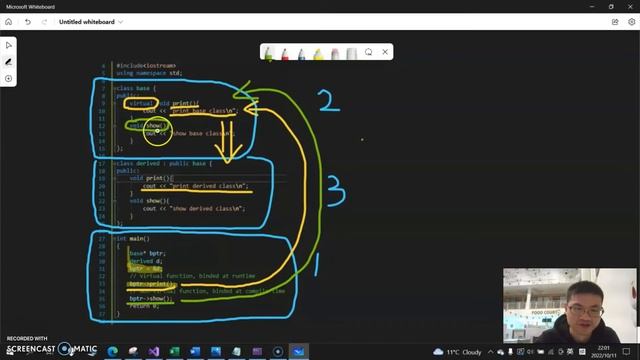Pick the dark blue pen
This screenshot has width=640, height=360.
[x=301, y=53]
